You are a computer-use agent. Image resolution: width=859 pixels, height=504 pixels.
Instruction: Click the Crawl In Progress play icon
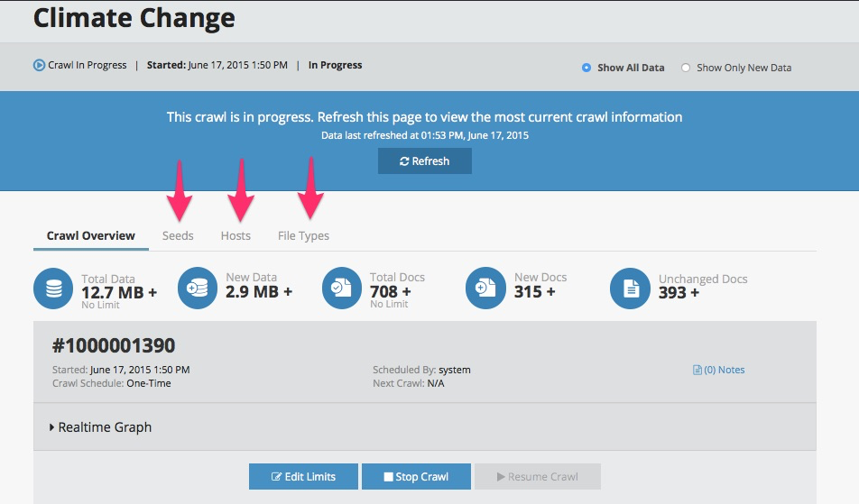click(x=39, y=65)
